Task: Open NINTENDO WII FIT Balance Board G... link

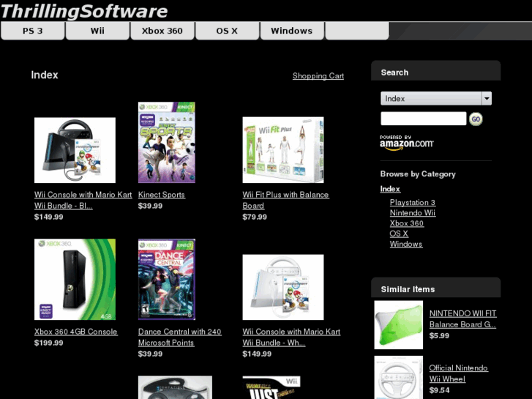Action: click(x=462, y=319)
